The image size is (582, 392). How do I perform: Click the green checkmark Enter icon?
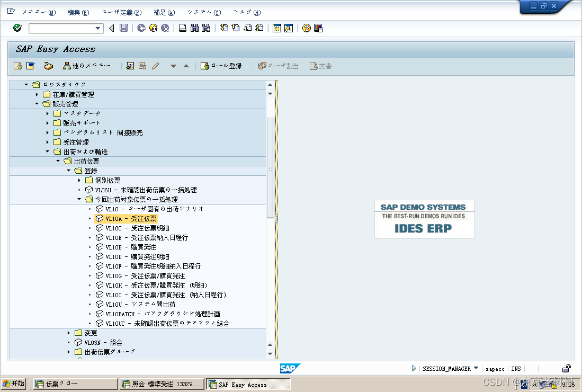click(x=17, y=28)
